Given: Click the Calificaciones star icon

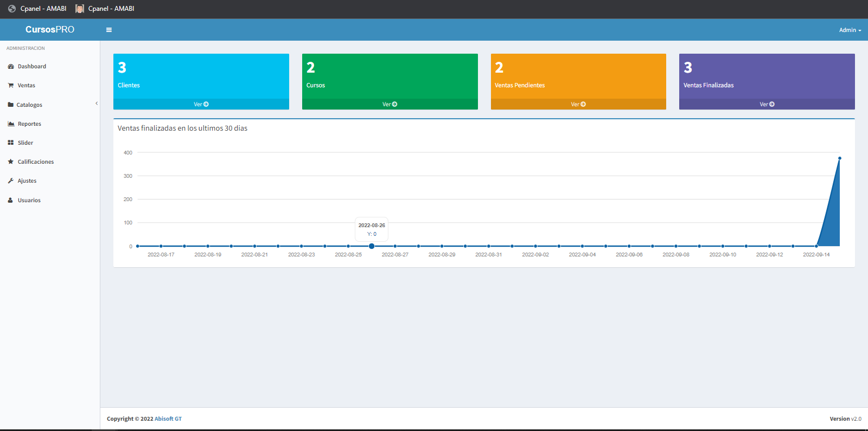Looking at the screenshot, I should 11,162.
